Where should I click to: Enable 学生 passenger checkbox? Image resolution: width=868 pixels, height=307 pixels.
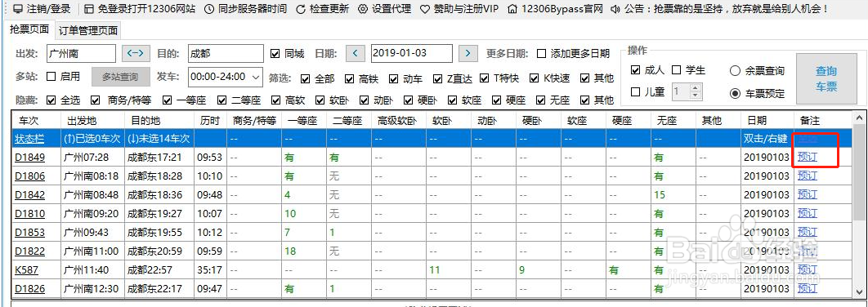[676, 70]
